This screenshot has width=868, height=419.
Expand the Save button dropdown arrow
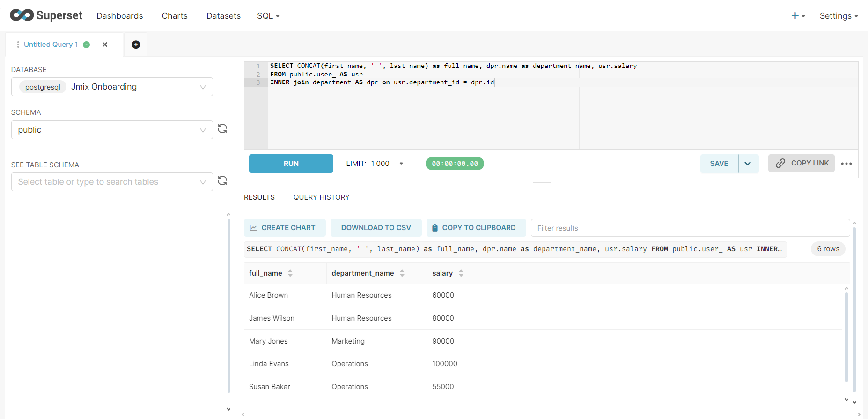tap(748, 164)
